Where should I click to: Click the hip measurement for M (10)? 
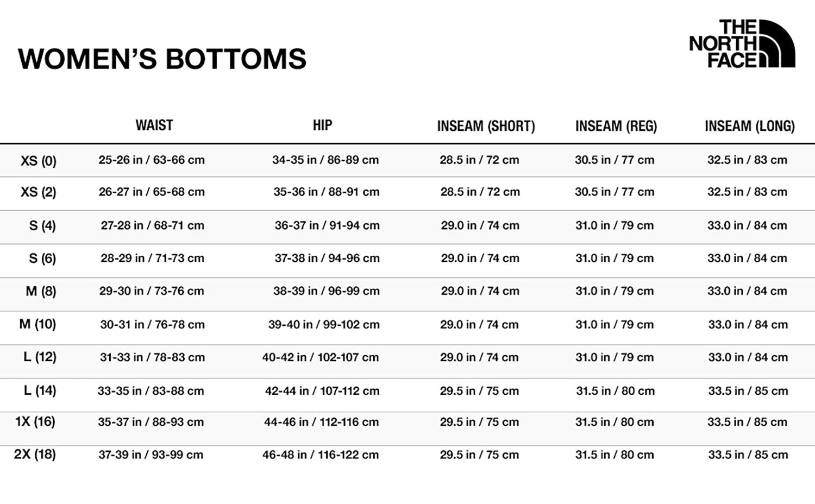324,325
